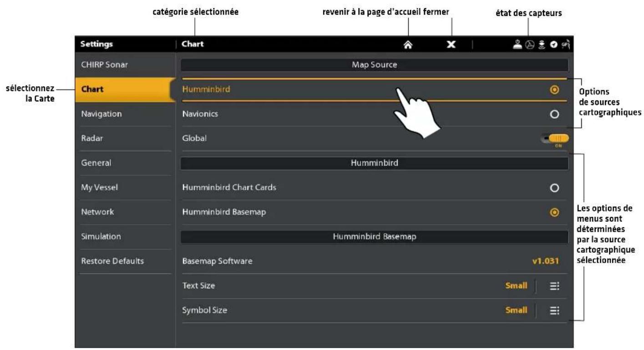This screenshot has width=644, height=350.
Task: Open the Symbol Size options menu icon
Action: [554, 310]
